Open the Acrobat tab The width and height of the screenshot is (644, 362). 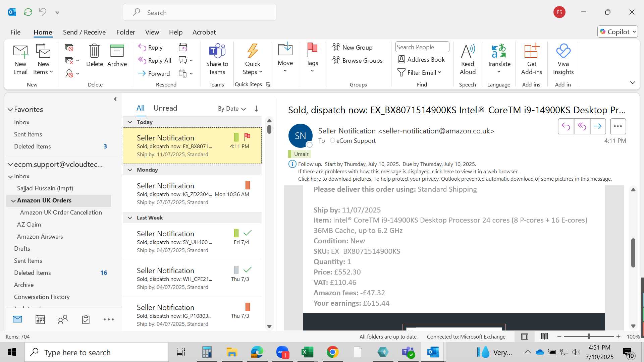(x=204, y=32)
